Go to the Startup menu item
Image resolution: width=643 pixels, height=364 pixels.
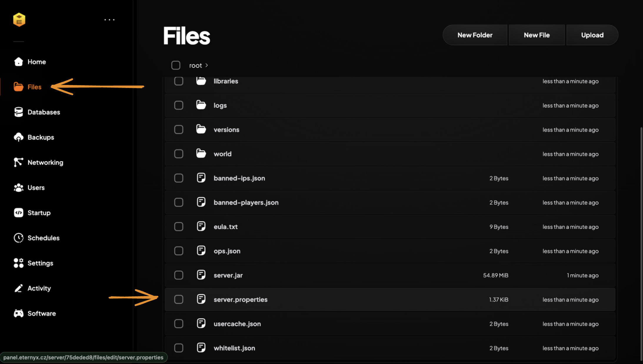39,213
